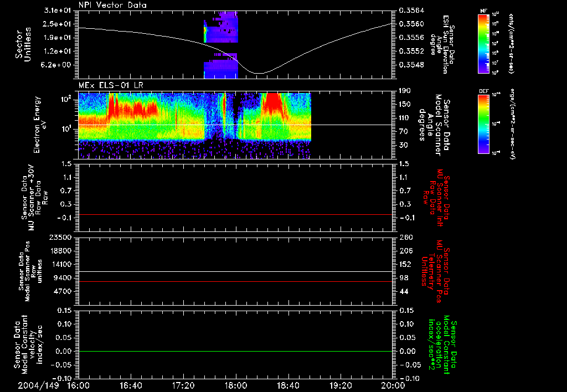This screenshot has width=567, height=392.
Task: Click the 260 telemetry tick label
Action: pos(406,237)
